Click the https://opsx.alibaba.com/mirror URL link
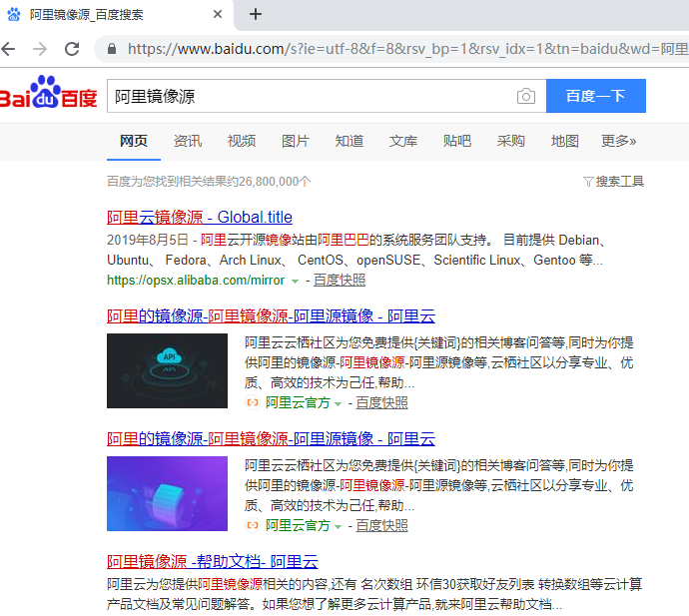Viewport: 689px width, 616px height. coord(196,280)
